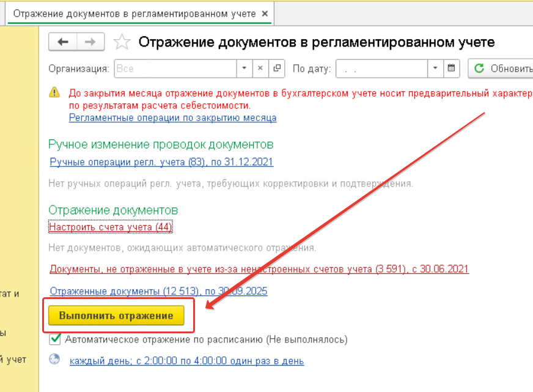Screen dimensions: 533x392
Task: Open Ручные операции регл. учета (83) link
Action: tap(161, 162)
